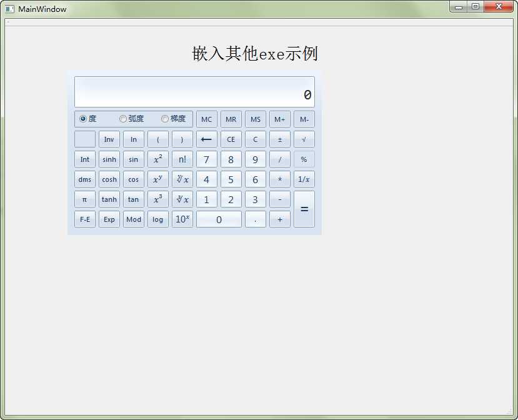Image resolution: width=518 pixels, height=420 pixels.
Task: Maximize the MainWindow window
Action: [x=476, y=7]
